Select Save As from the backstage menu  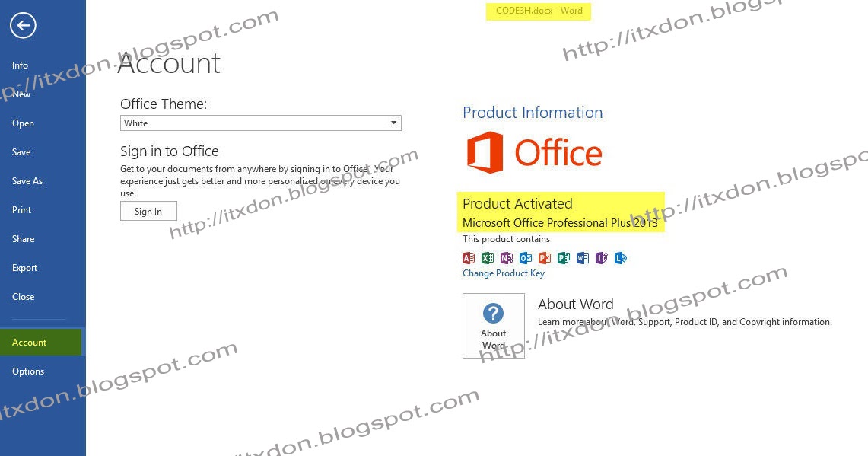pyautogui.click(x=27, y=181)
